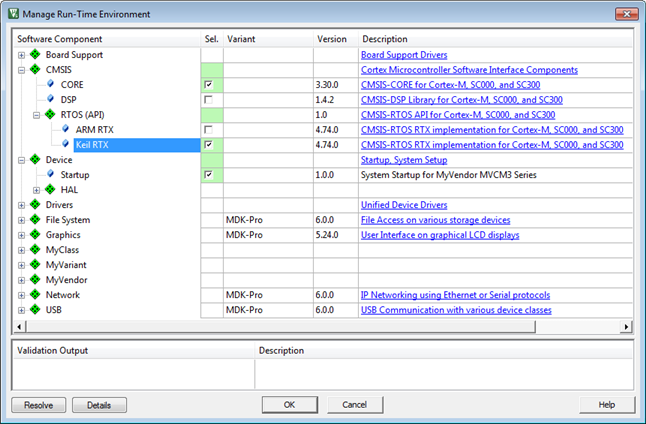Image resolution: width=646 pixels, height=424 pixels.
Task: Enable the DSP component checkbox
Action: [208, 100]
